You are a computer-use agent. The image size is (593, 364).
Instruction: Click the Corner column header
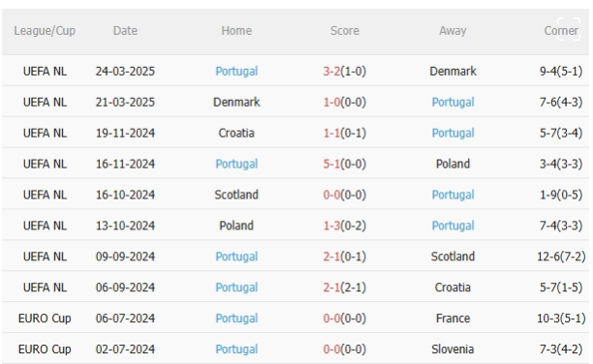[x=561, y=31]
